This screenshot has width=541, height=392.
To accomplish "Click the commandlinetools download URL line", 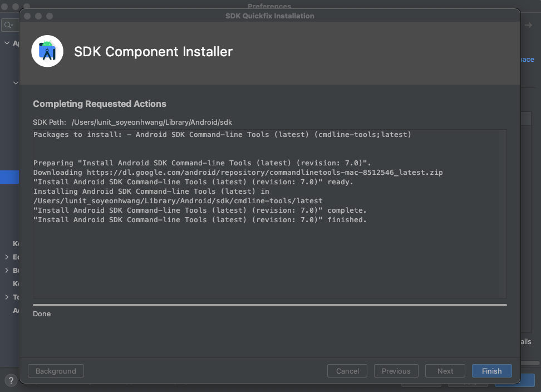I will point(238,172).
